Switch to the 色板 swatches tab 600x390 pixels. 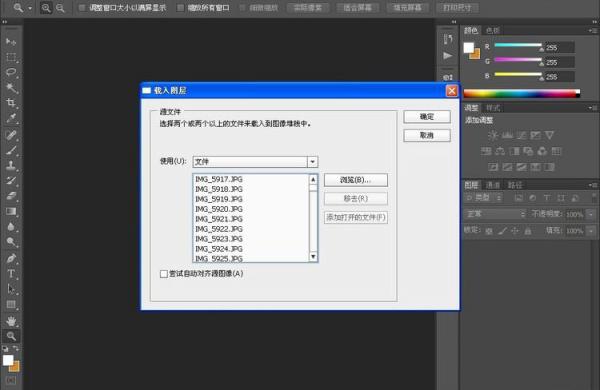tap(493, 31)
